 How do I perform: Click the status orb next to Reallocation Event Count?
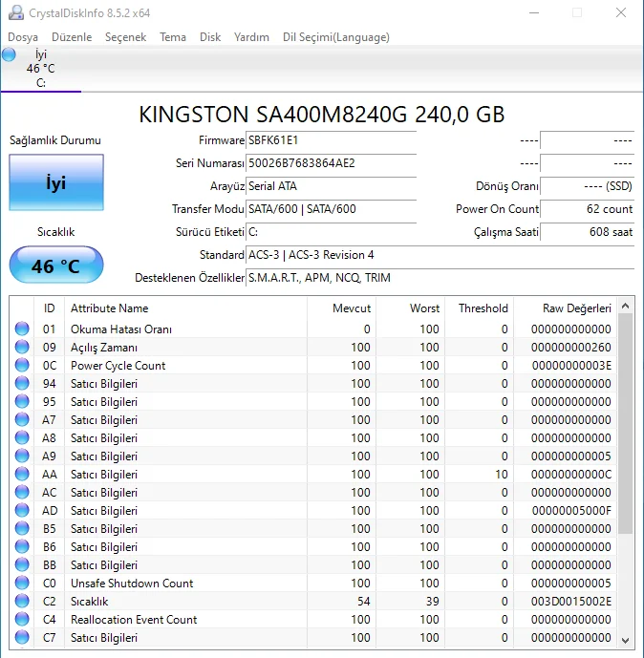pyautogui.click(x=22, y=620)
